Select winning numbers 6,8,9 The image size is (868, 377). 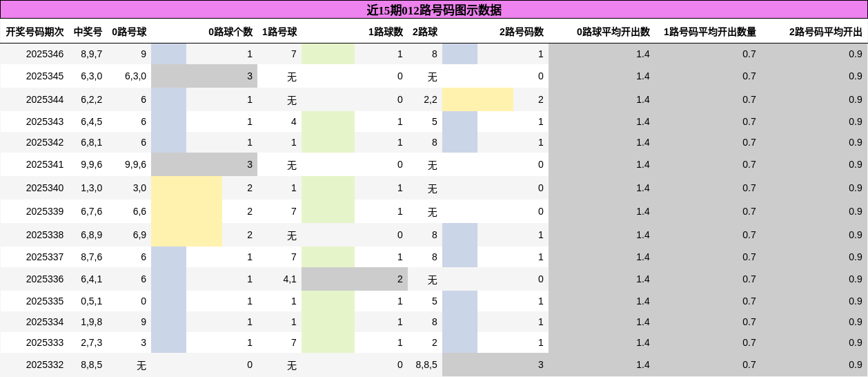(x=92, y=235)
